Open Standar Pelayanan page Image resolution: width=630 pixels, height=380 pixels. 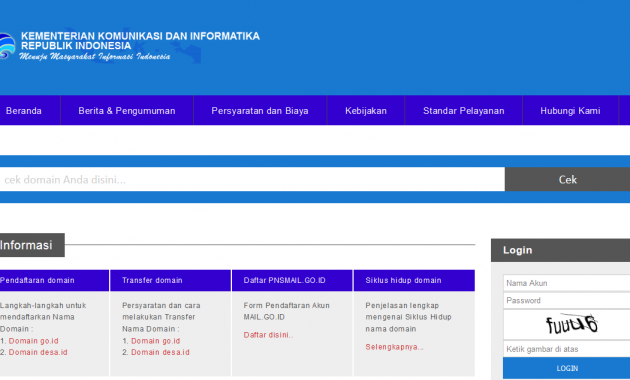[x=463, y=111]
